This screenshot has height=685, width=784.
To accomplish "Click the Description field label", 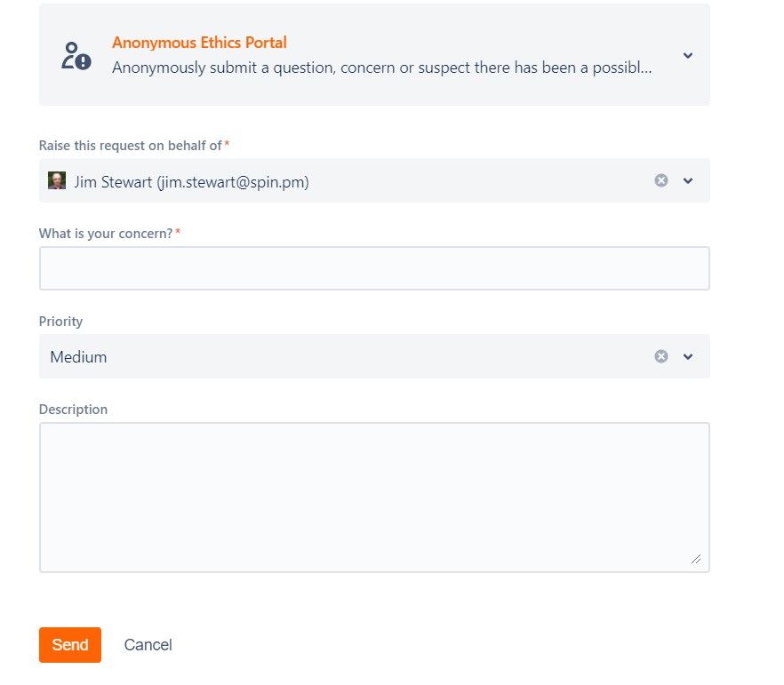I will pos(73,410).
